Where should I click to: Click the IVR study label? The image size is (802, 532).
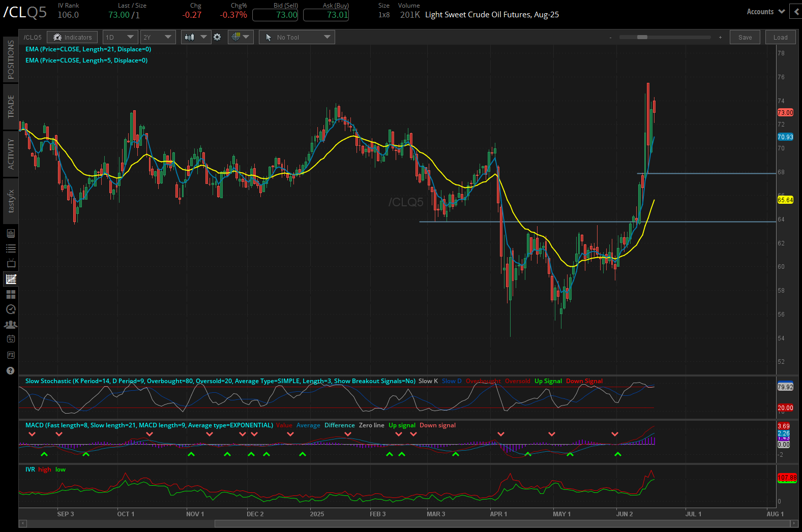click(31, 470)
